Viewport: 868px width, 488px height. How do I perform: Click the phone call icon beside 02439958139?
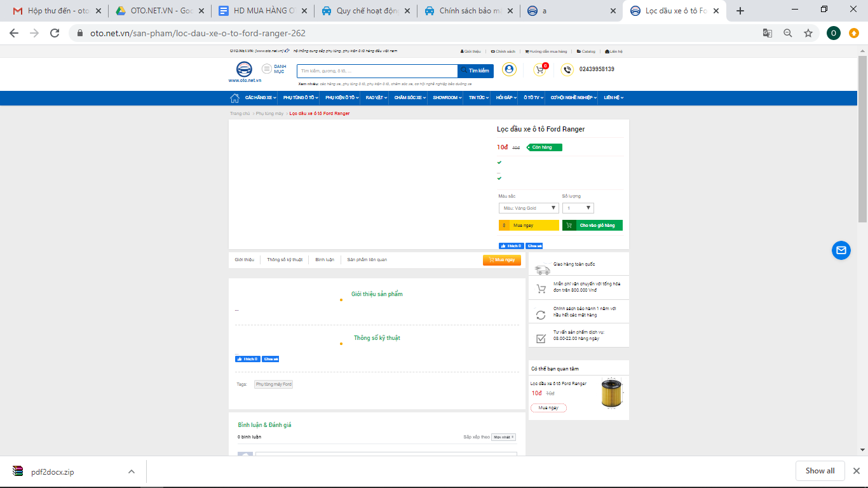pyautogui.click(x=567, y=70)
